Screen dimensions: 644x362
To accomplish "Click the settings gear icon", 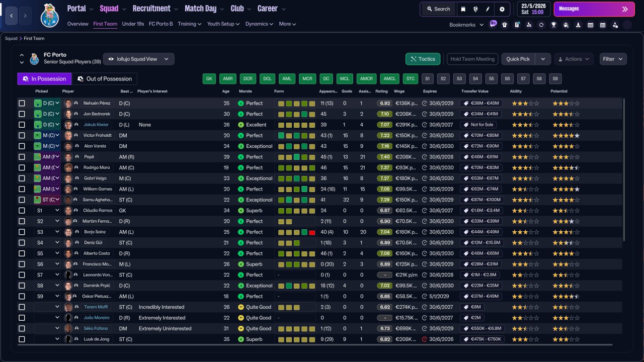I will 502,9.
